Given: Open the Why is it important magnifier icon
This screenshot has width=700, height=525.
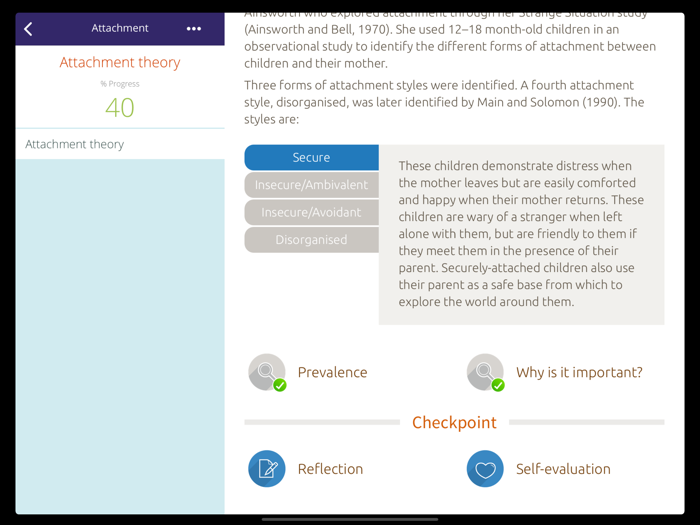Looking at the screenshot, I should [x=484, y=371].
